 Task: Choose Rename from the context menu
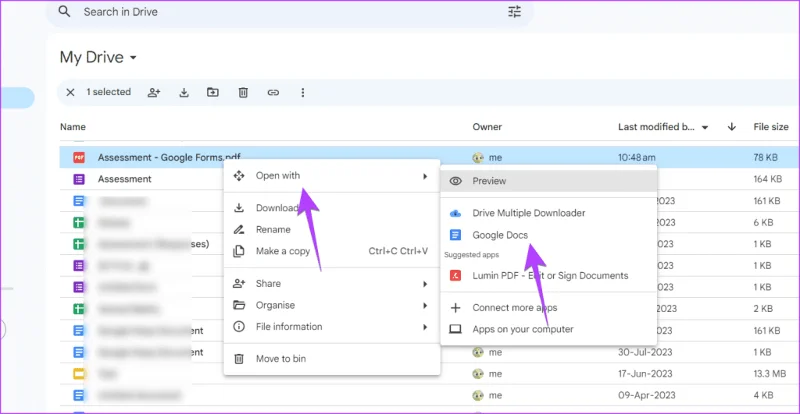(x=273, y=229)
